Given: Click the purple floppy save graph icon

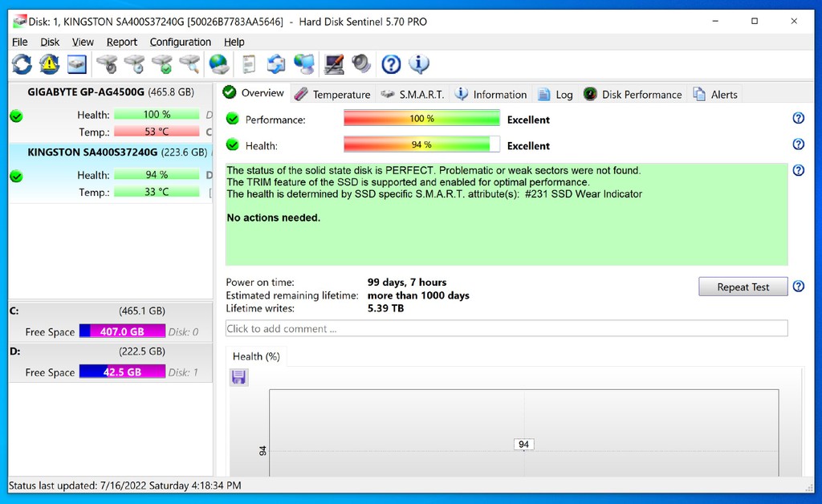Looking at the screenshot, I should pos(238,377).
